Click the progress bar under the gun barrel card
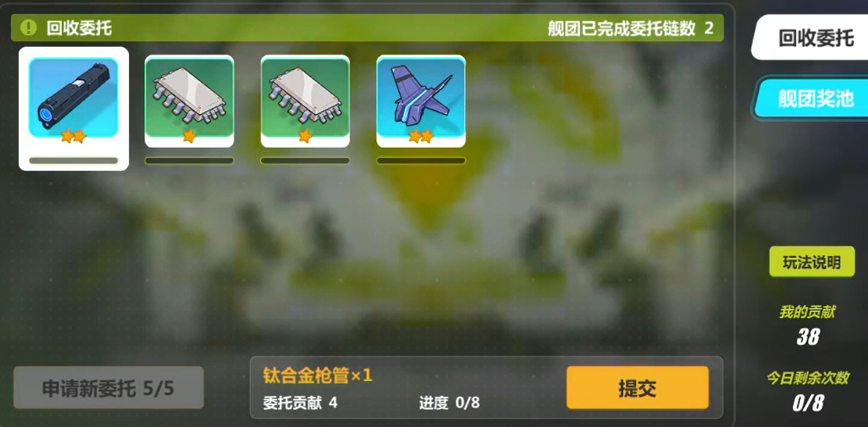Viewport: 868px width, 427px height. click(73, 161)
